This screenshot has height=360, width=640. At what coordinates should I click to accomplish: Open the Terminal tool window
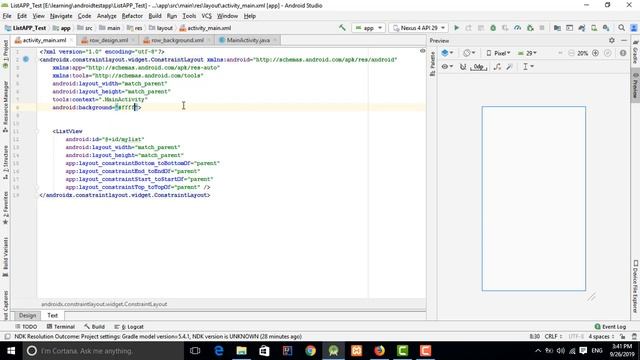(x=61, y=327)
